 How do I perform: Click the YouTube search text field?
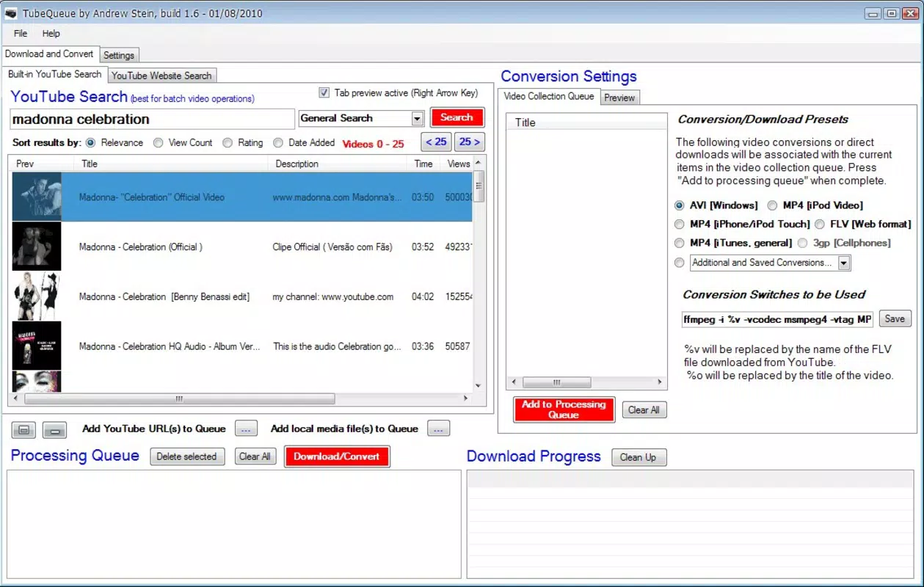pyautogui.click(x=152, y=119)
